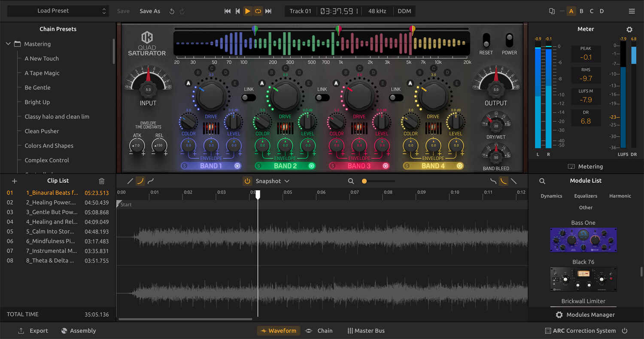Click the zoom magnifier above the waveform
644x339 pixels.
pyautogui.click(x=351, y=181)
